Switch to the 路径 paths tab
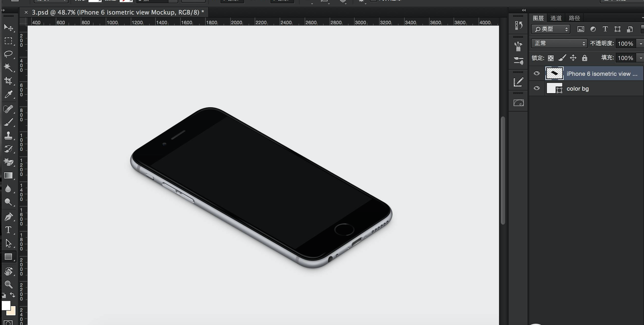The width and height of the screenshot is (644, 325). tap(574, 18)
